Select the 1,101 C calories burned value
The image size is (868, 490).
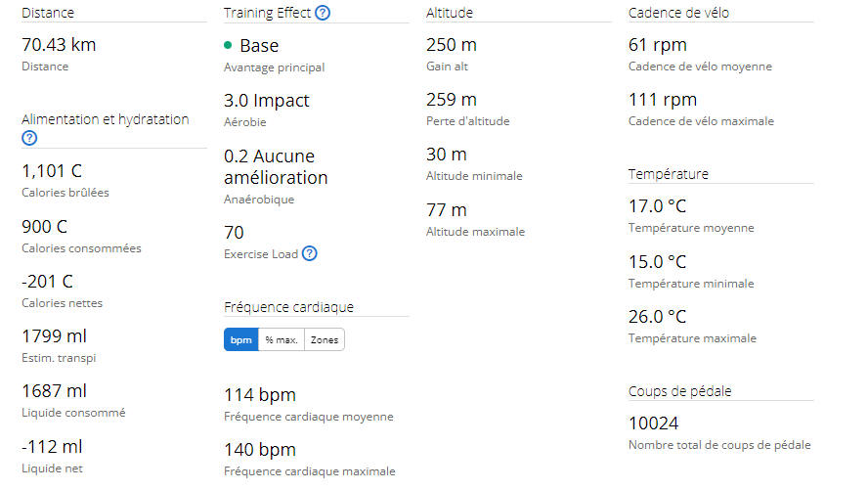[52, 171]
